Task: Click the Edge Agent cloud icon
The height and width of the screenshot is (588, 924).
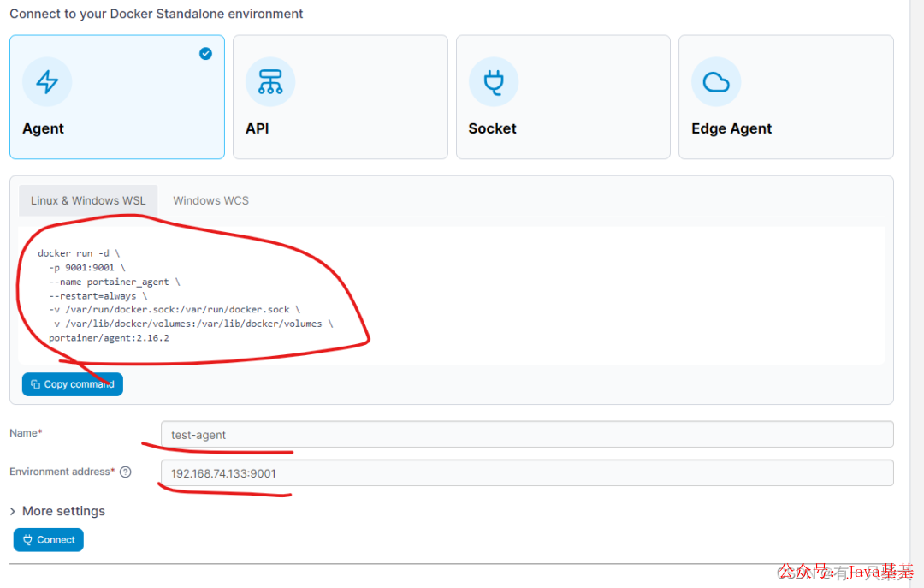Action: click(x=717, y=82)
